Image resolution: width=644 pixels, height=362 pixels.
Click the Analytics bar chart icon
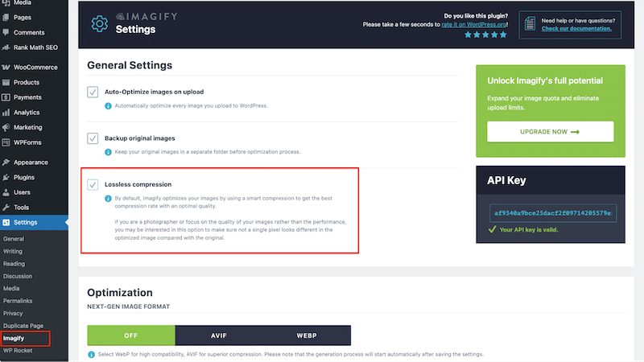pos(6,113)
